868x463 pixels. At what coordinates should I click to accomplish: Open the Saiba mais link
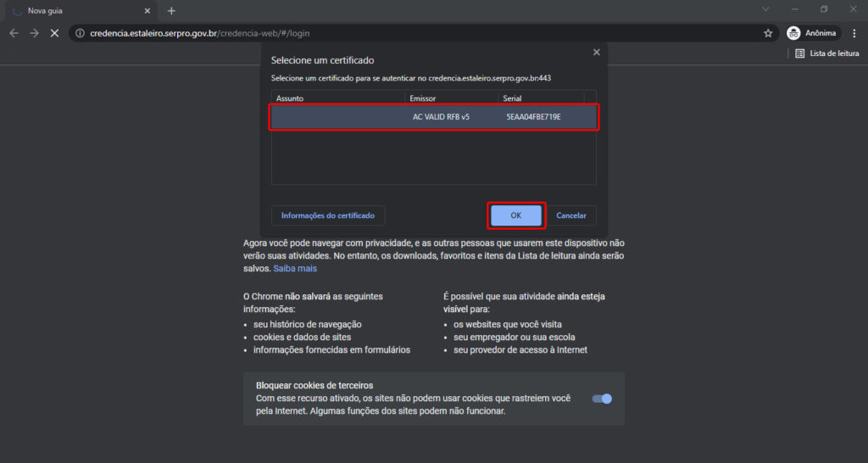(x=295, y=269)
